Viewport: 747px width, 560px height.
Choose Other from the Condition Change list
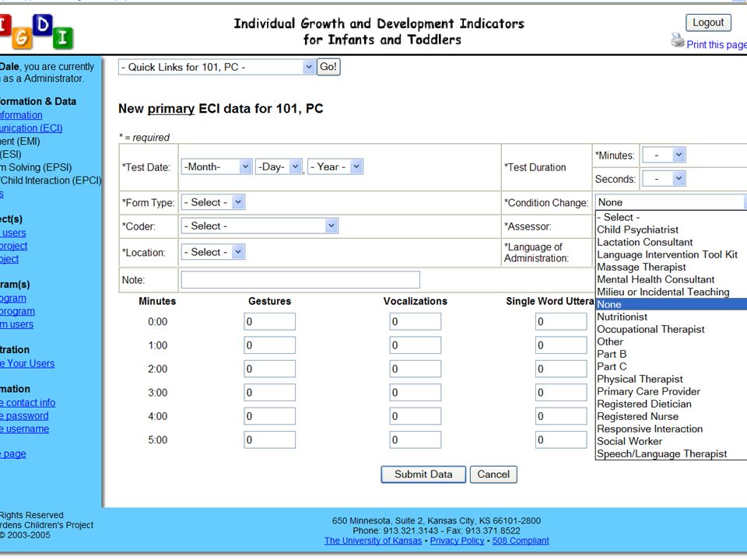point(672,341)
